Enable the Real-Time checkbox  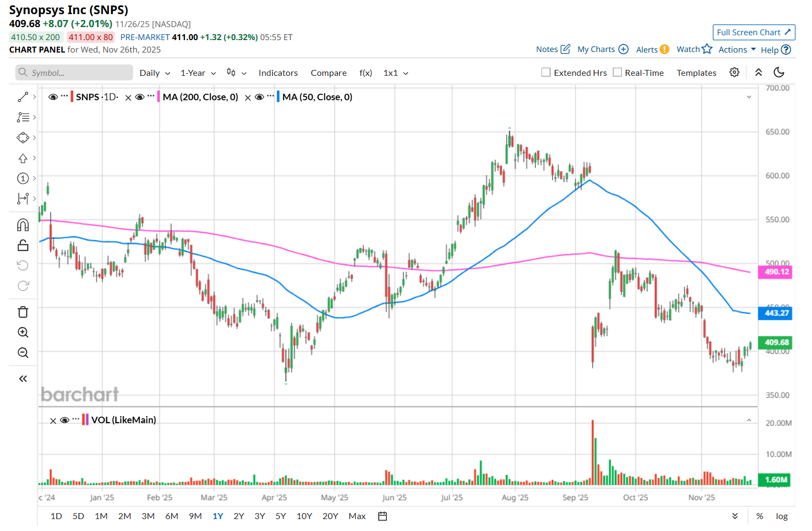click(617, 73)
